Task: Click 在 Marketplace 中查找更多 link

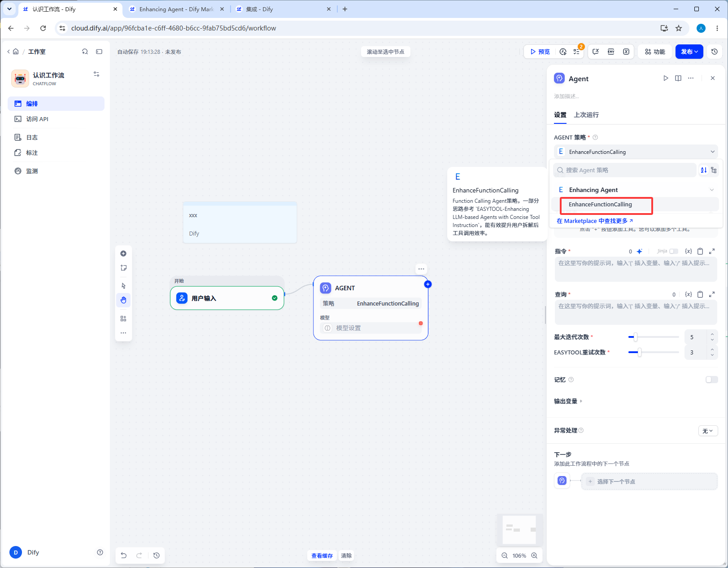Action: tap(595, 221)
